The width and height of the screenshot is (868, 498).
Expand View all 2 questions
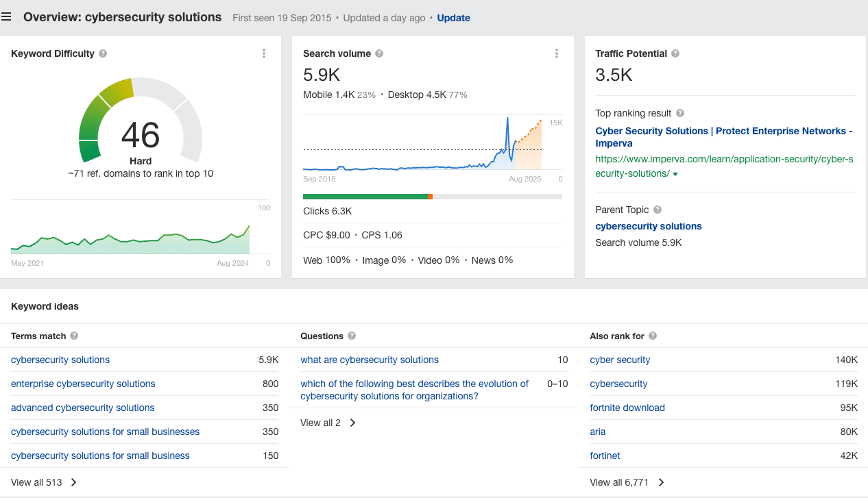tap(328, 423)
